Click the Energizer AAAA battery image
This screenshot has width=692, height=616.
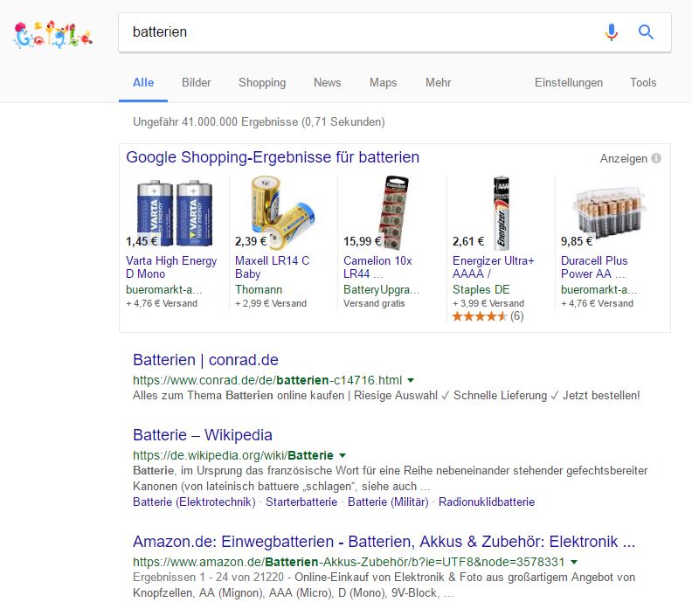[x=502, y=212]
